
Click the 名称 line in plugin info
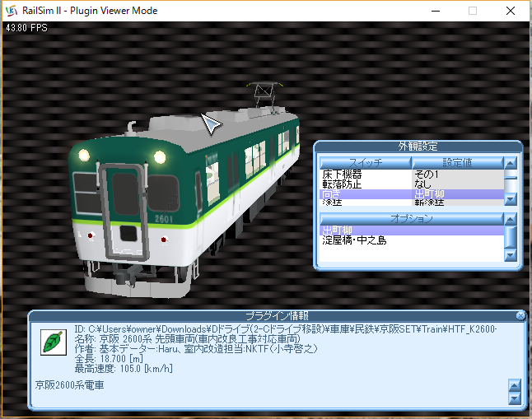point(187,338)
